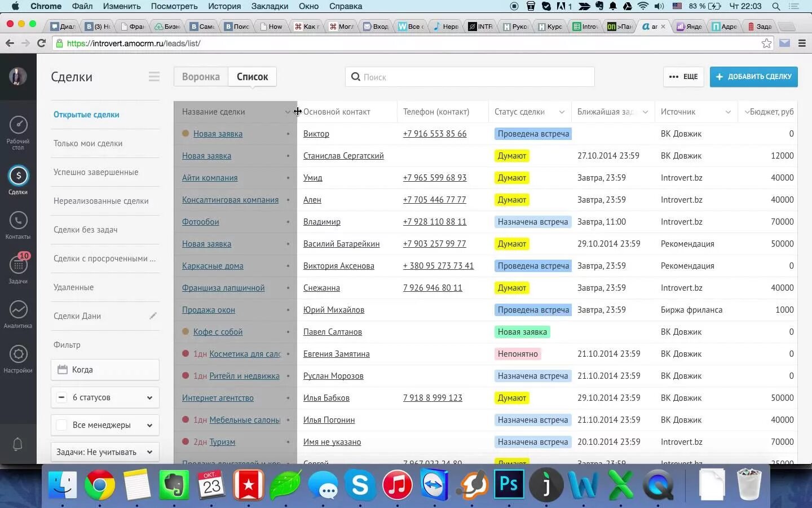Image resolution: width=812 pixels, height=508 pixels.
Task: Click the hamburger menu beside Сделки heading
Action: pyautogui.click(x=153, y=76)
